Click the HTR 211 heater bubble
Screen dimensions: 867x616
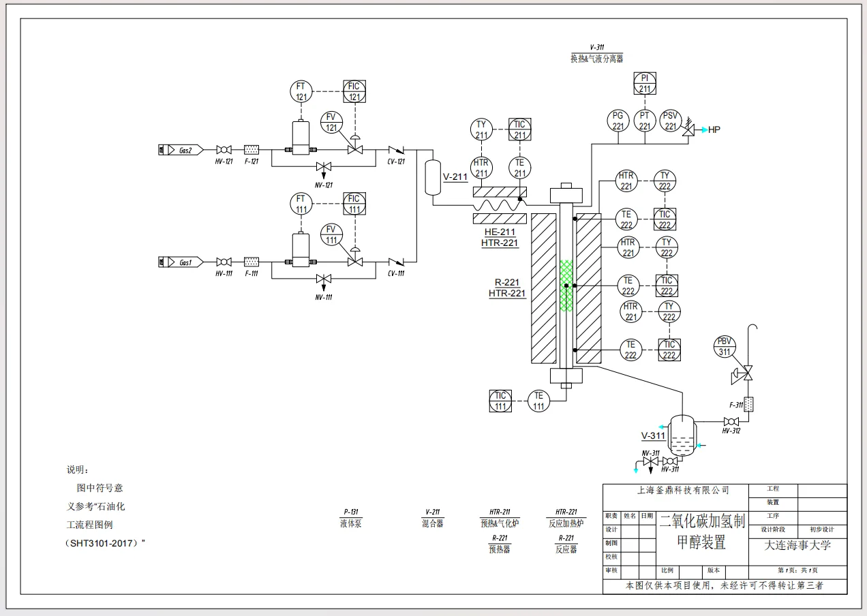pyautogui.click(x=482, y=168)
